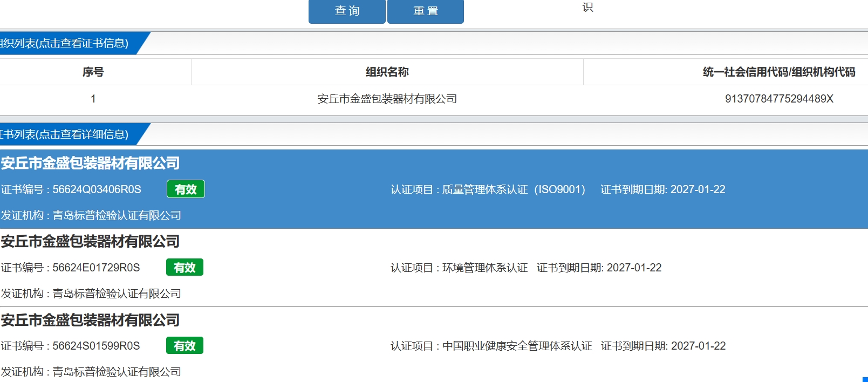Click 有效 badge on certificate 56624Q03406R0S
Viewport: 868px width, 382px height.
[186, 189]
